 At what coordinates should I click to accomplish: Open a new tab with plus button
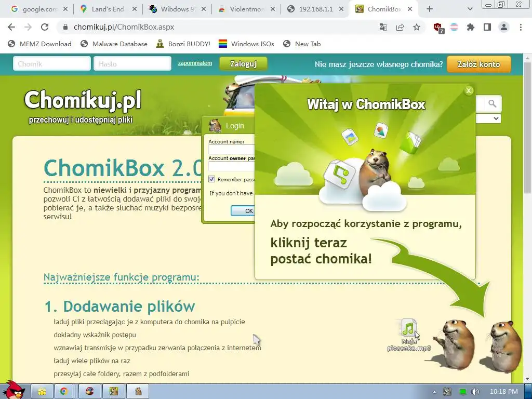tap(430, 9)
